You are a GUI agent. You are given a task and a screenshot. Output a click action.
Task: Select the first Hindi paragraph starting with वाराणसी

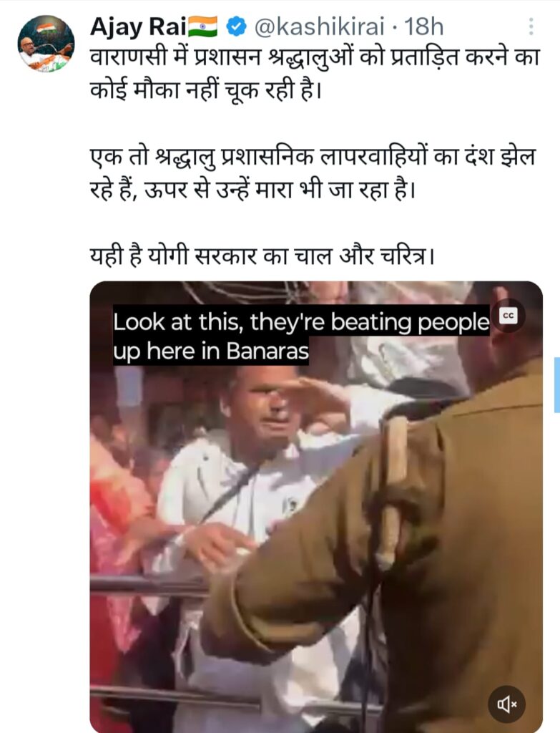[315, 73]
